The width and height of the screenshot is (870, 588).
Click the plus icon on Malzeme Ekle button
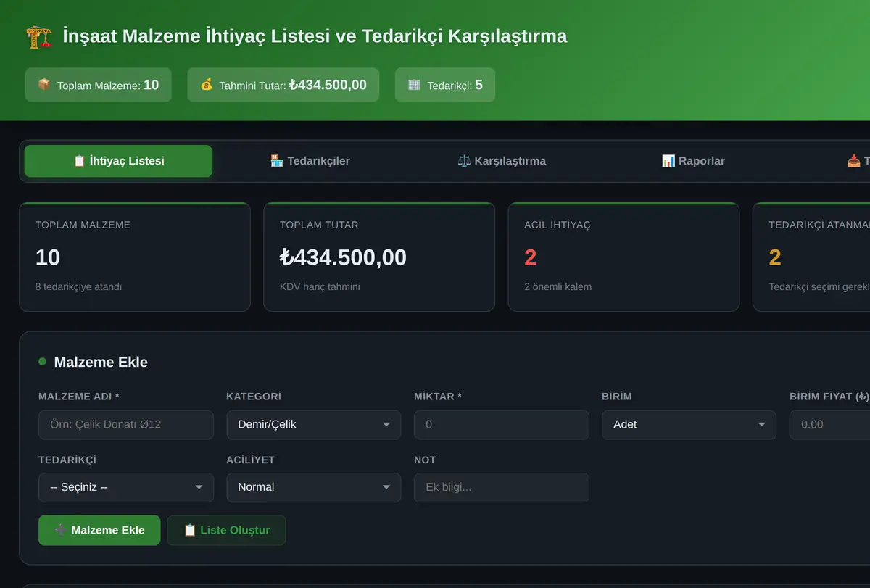coord(61,530)
